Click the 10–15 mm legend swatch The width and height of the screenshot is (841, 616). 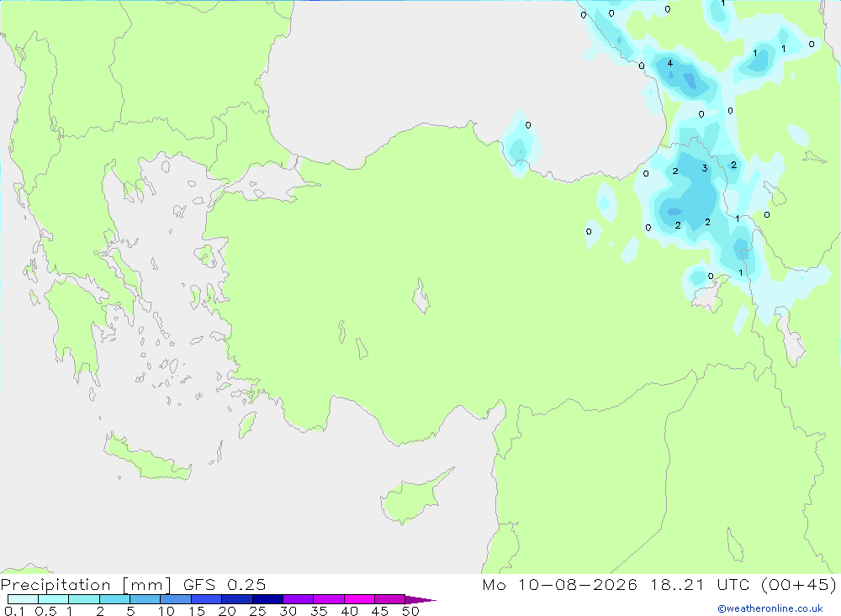pos(176,599)
